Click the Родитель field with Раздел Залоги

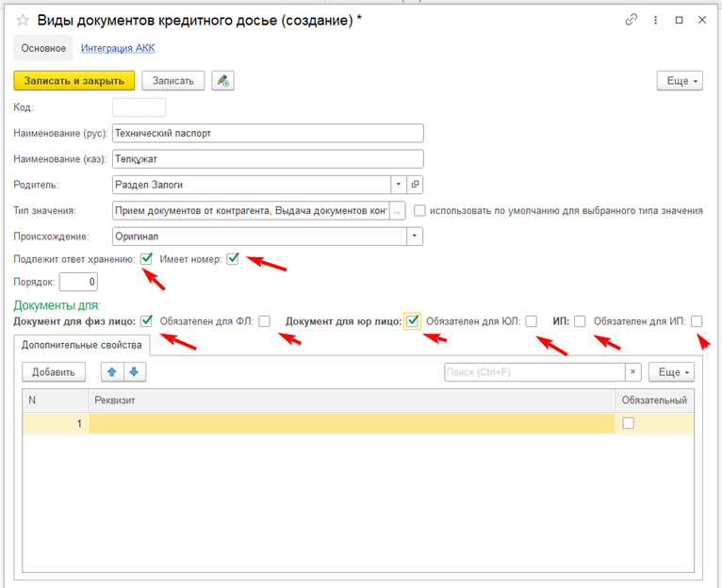tap(252, 185)
